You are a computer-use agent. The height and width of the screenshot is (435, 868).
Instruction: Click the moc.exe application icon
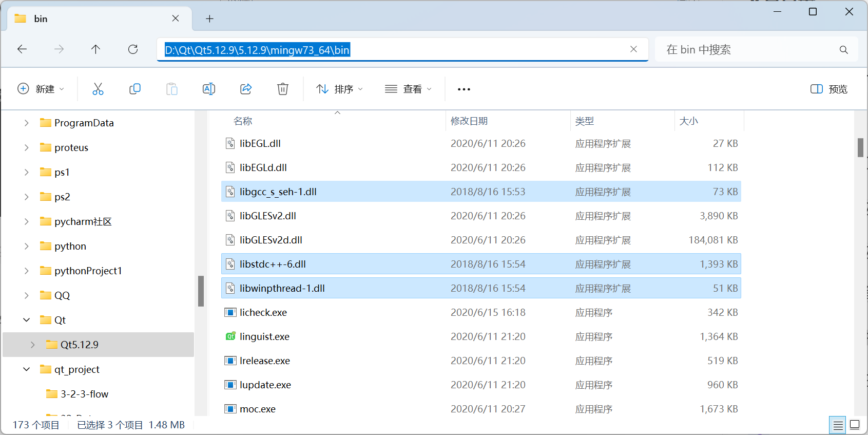230,409
